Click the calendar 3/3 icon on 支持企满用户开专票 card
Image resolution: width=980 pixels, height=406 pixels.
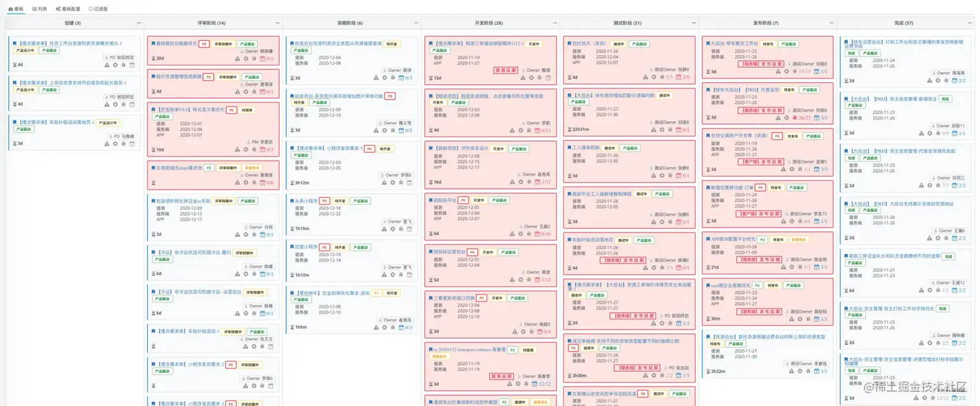point(821,170)
